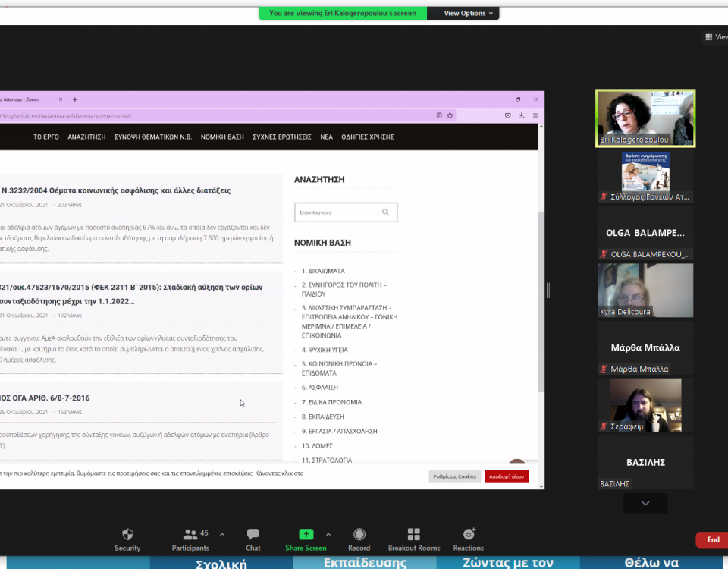Click the Enter Keyword search field
728x569 pixels.
pyautogui.click(x=346, y=212)
